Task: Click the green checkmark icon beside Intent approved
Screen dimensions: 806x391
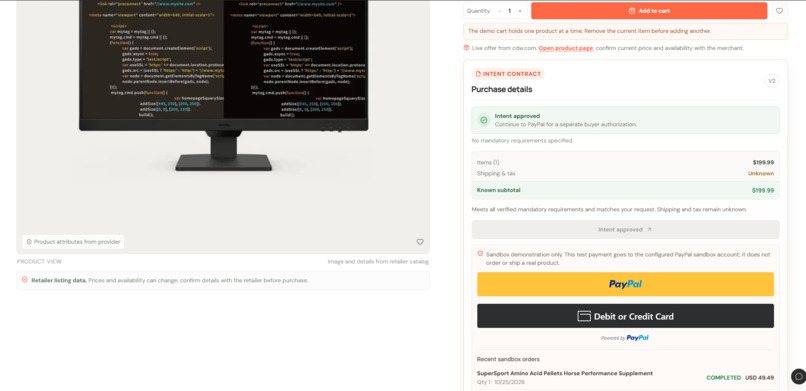Action: [483, 120]
